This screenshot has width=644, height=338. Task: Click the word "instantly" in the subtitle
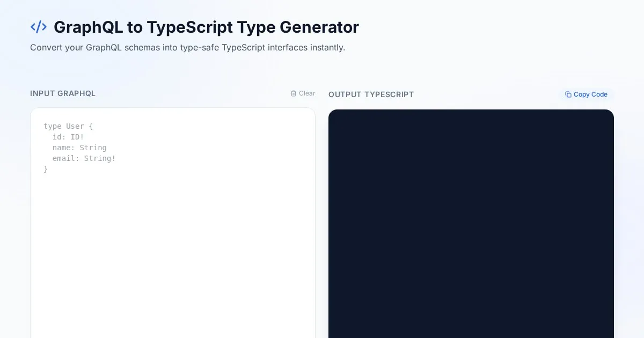click(327, 47)
